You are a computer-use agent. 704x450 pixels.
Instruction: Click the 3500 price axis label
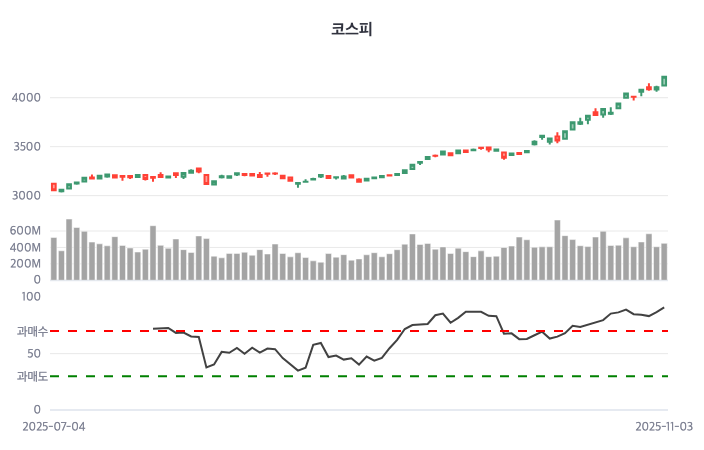point(26,147)
